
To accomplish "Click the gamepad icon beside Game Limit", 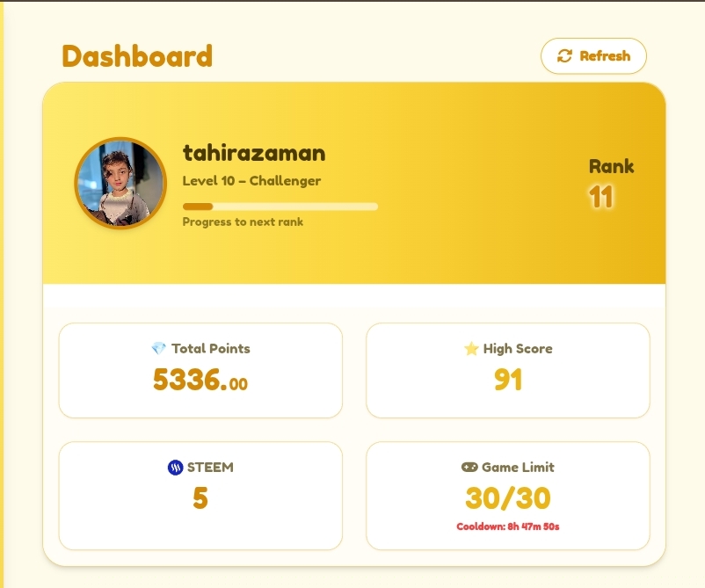I will click(469, 467).
